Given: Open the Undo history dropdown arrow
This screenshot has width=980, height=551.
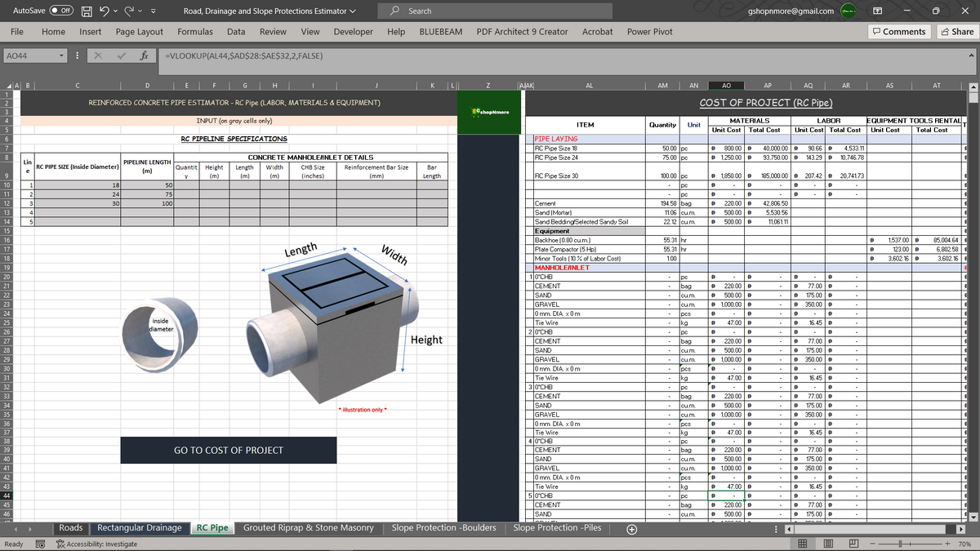Looking at the screenshot, I should (117, 11).
